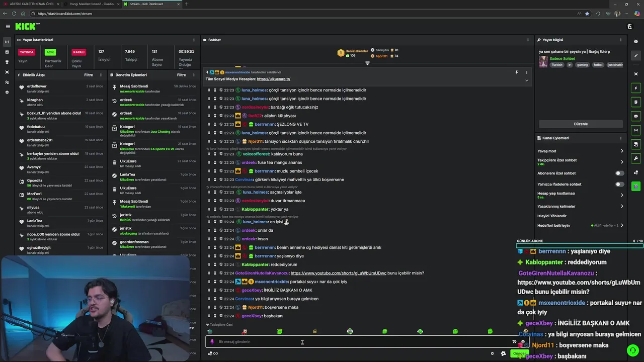This screenshot has width=644, height=362.
Task: Open Denetim Eylemleri Filtre dropdown
Action: (x=182, y=75)
